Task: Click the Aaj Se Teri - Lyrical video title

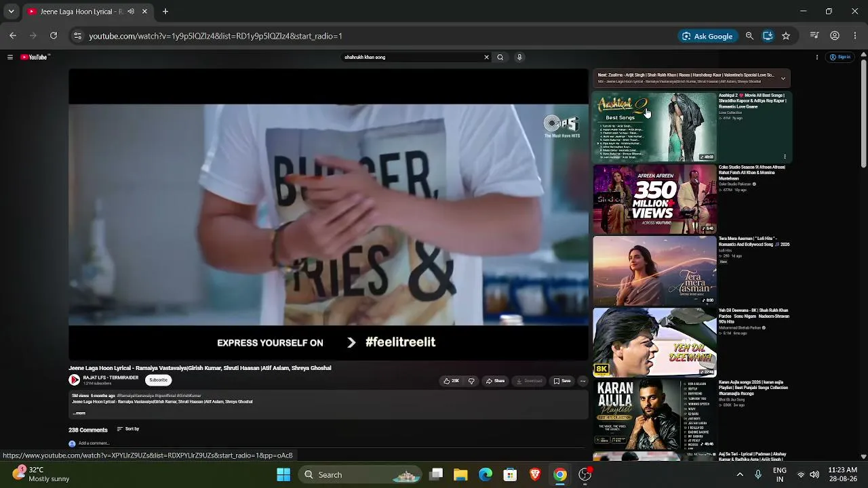Action: (753, 456)
